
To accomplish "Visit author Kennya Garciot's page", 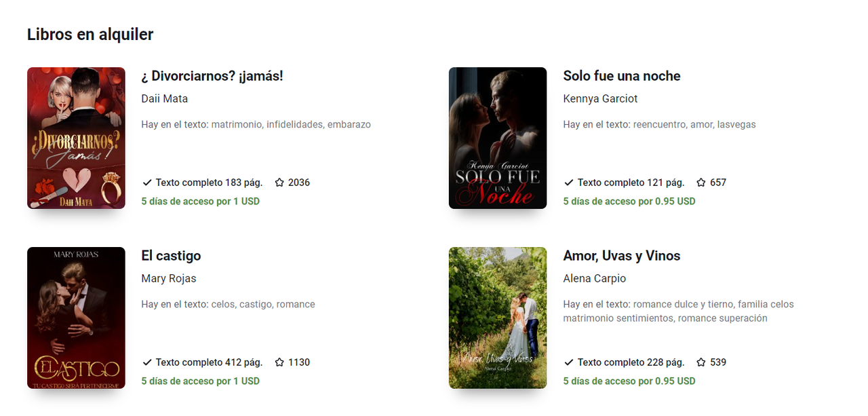I will pos(601,98).
